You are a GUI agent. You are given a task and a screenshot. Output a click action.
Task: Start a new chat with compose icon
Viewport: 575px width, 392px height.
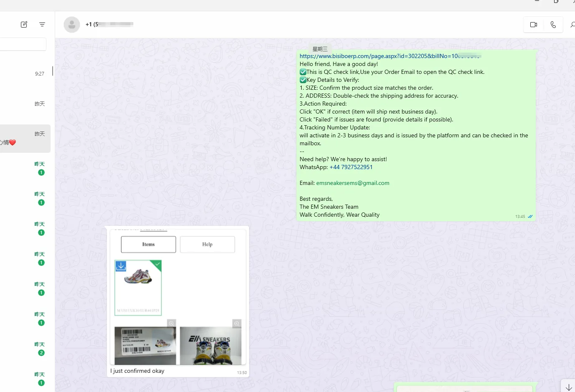point(24,25)
